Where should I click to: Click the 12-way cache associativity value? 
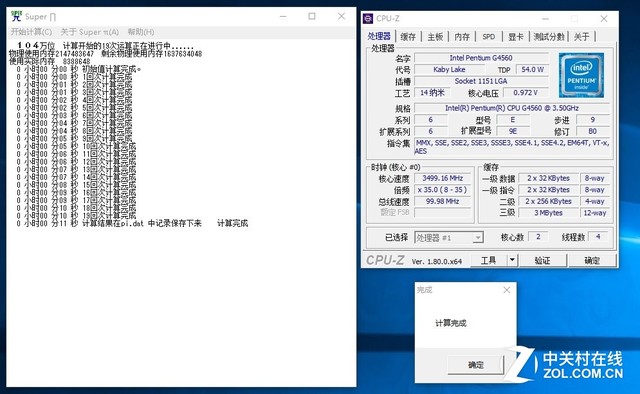click(x=595, y=213)
